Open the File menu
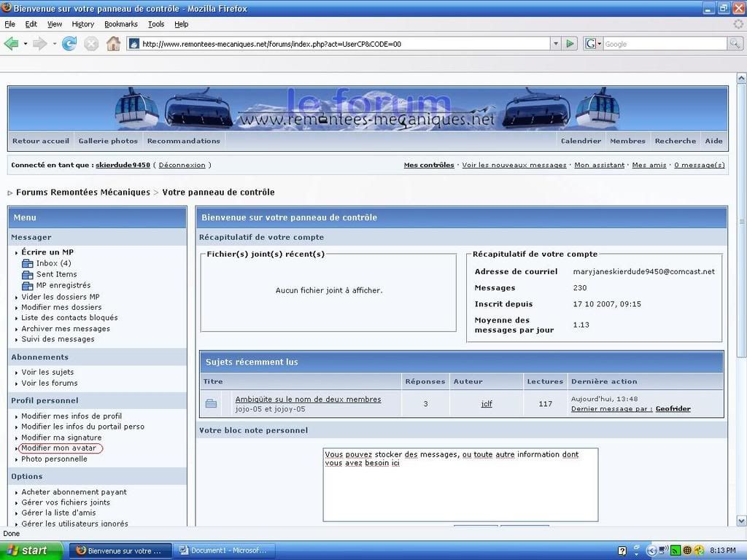The width and height of the screenshot is (747, 560). [9, 24]
